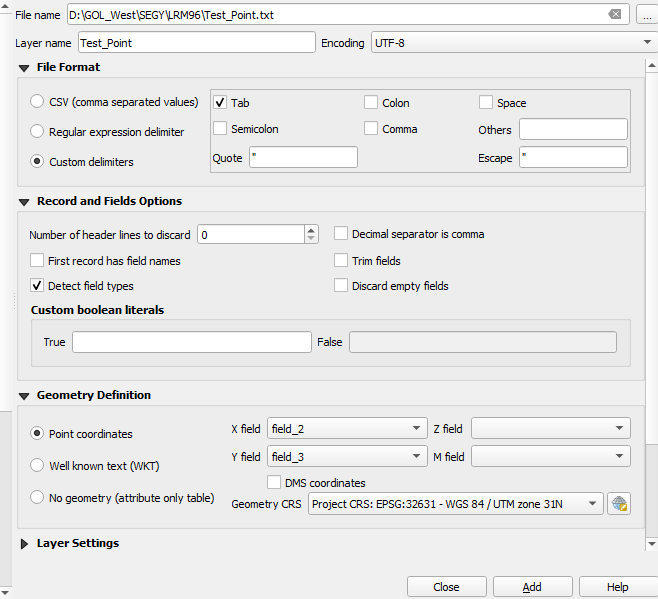Screen dimensions: 658x599
Task: Select CSV (comma separated values) option
Action: [x=38, y=102]
